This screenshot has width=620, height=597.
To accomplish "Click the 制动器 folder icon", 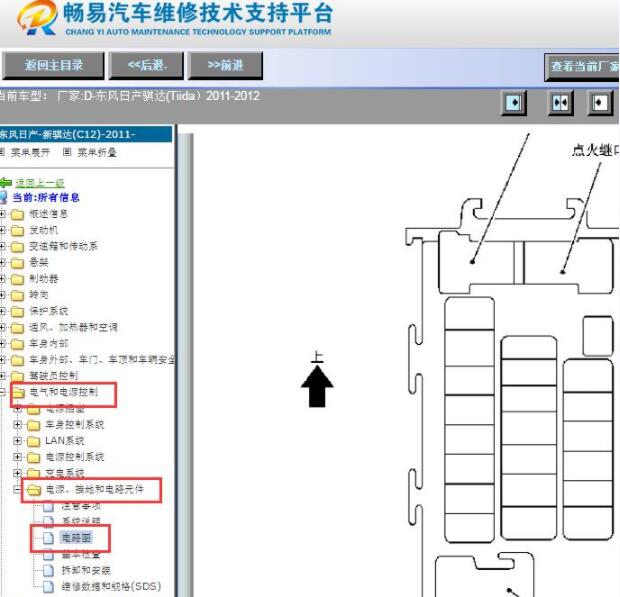I will (17, 279).
